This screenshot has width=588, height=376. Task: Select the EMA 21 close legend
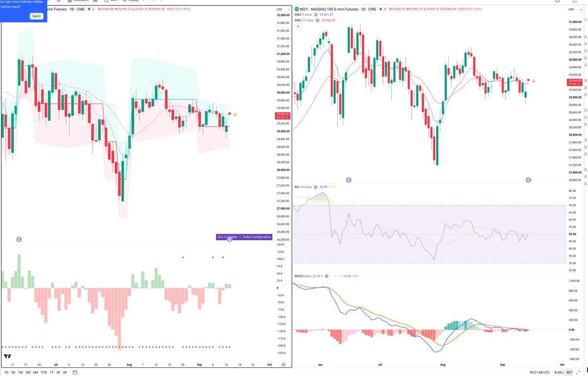pos(304,20)
